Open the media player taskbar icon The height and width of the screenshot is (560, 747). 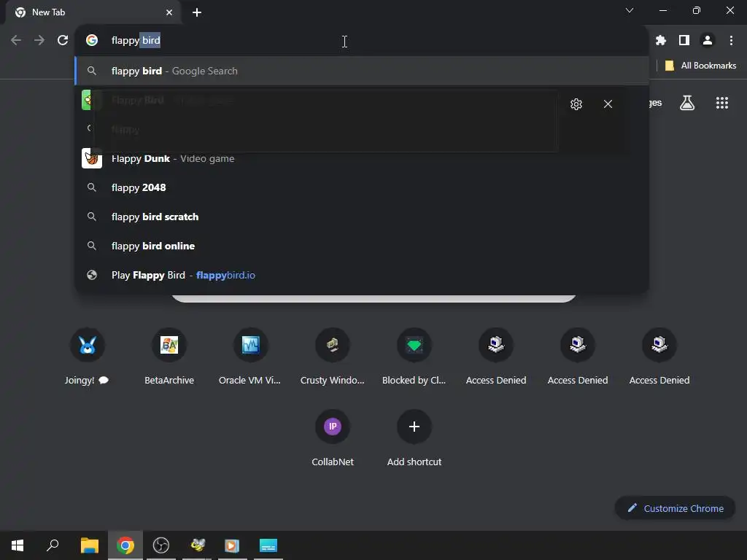232,545
